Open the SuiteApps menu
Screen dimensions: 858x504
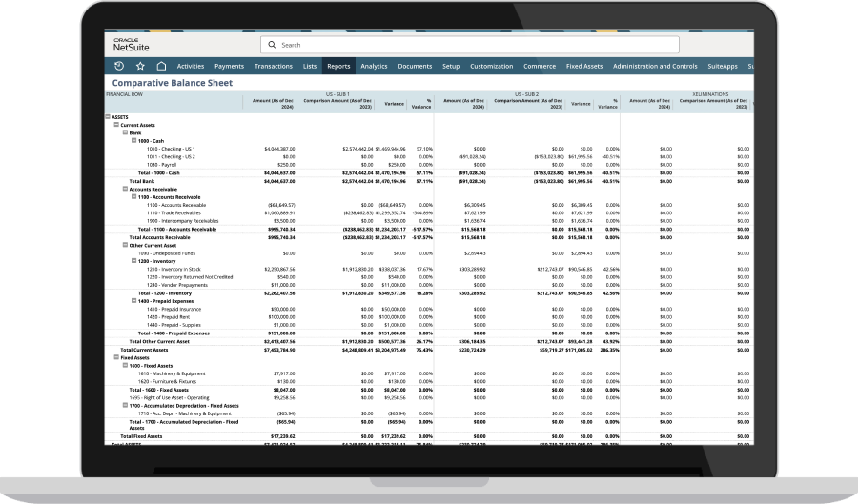coord(723,66)
